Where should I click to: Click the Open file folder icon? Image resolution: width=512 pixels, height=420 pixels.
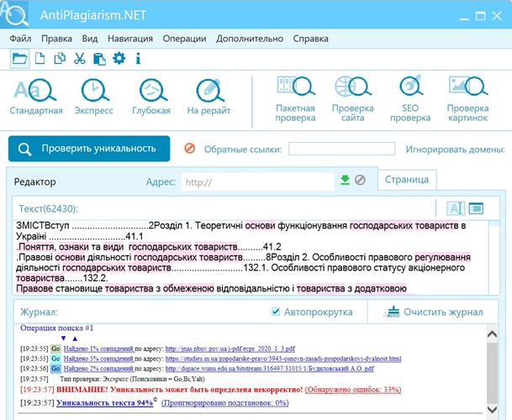click(19, 59)
